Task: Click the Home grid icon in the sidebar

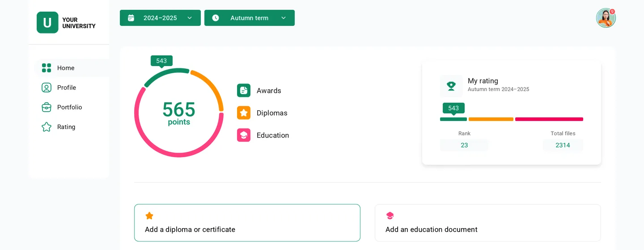Action: 47,68
